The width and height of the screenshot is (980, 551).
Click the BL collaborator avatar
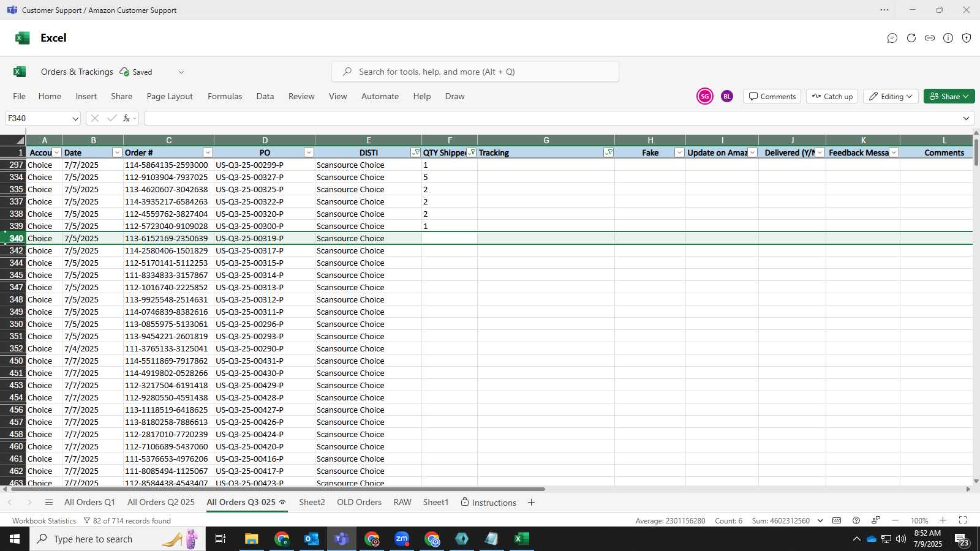(727, 96)
